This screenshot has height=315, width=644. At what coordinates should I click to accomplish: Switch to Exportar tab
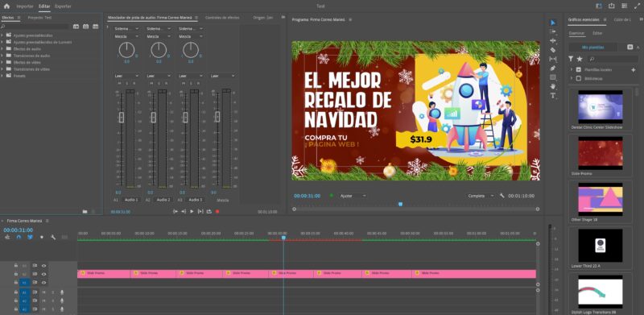63,6
